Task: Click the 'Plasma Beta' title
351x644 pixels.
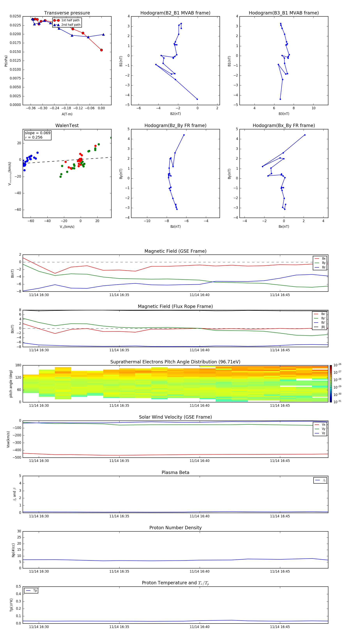Action: tap(175, 472)
